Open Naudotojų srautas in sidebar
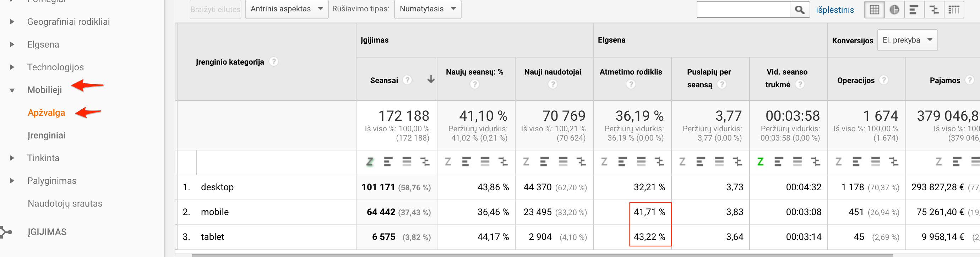 coord(65,203)
